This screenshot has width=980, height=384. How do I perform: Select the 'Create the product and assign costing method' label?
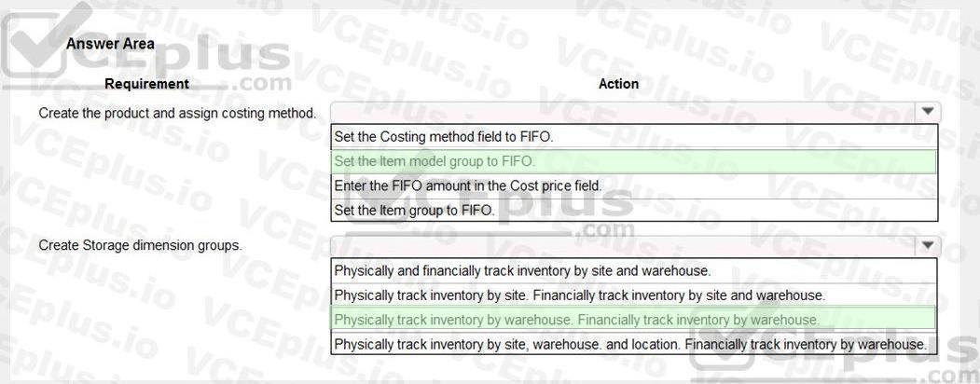pos(177,113)
